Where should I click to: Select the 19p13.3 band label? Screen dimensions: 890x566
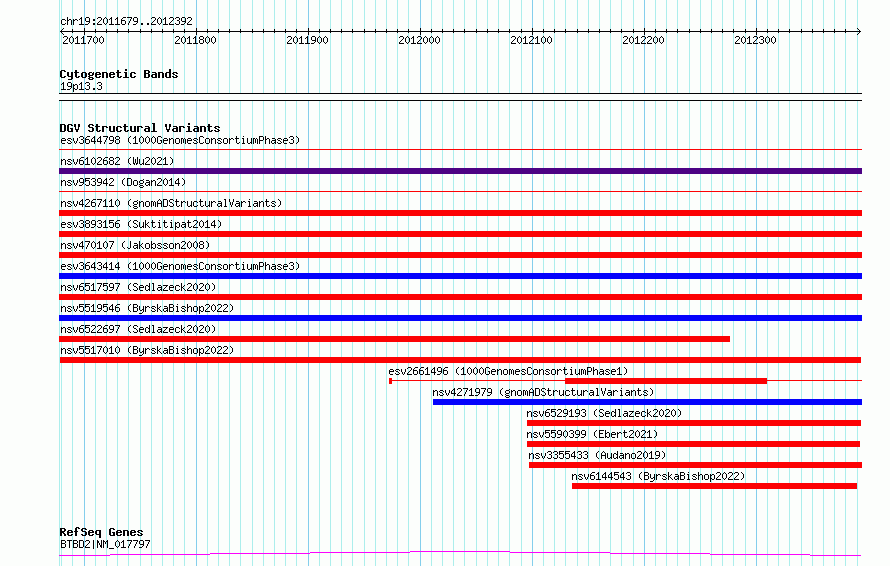81,86
